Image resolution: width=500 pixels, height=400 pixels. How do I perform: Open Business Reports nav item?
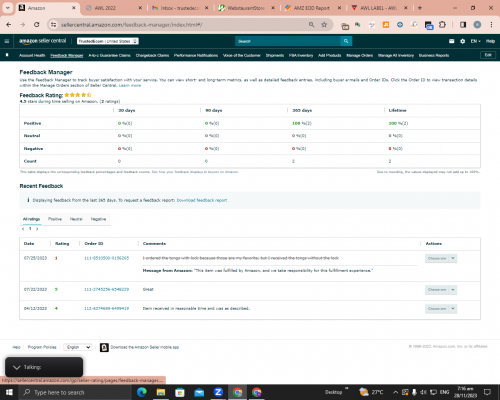434,55
